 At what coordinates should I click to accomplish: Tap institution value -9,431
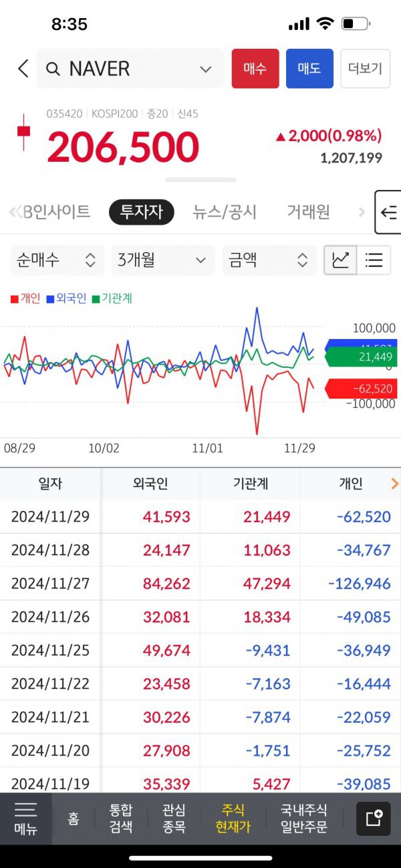[x=269, y=650]
